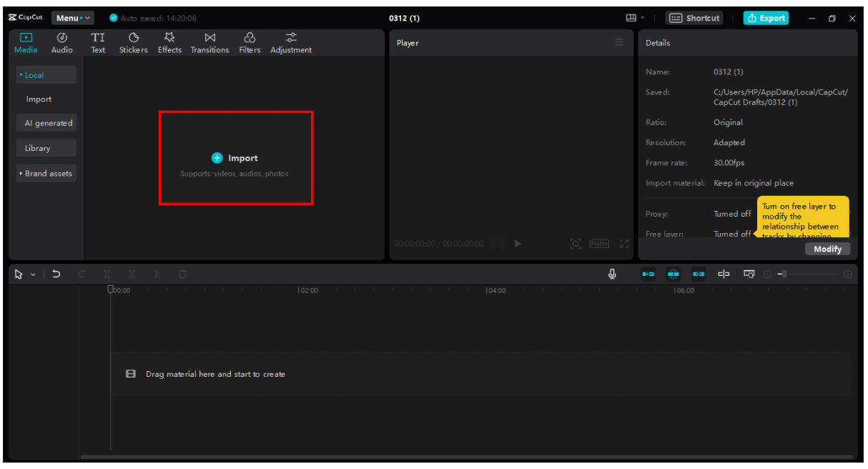Open the Shortcut panel
Viewport: 868px width, 469px height.
[x=694, y=18]
